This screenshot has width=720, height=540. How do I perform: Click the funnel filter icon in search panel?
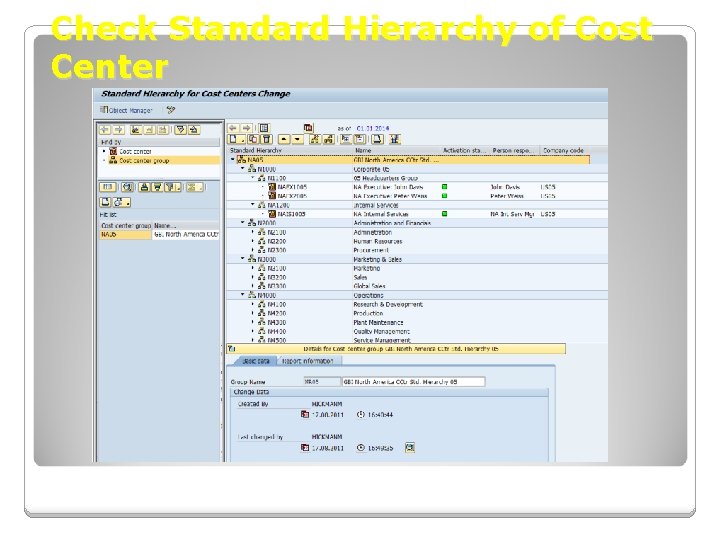(180, 130)
